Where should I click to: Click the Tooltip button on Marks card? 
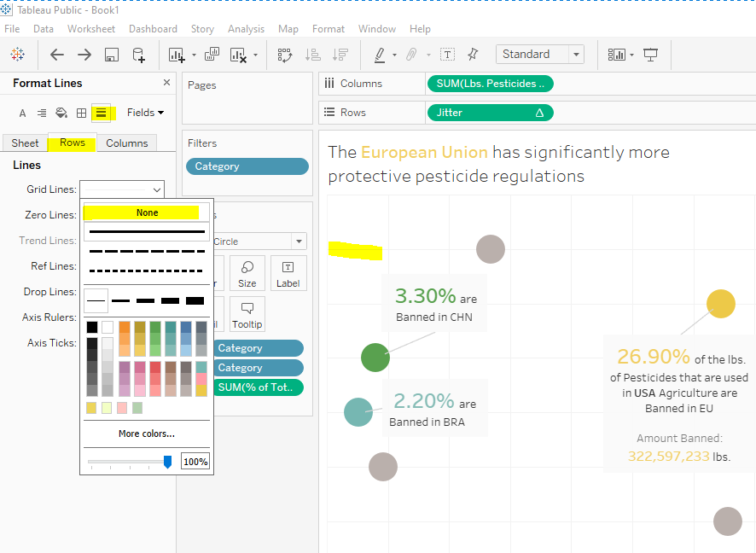pyautogui.click(x=247, y=314)
